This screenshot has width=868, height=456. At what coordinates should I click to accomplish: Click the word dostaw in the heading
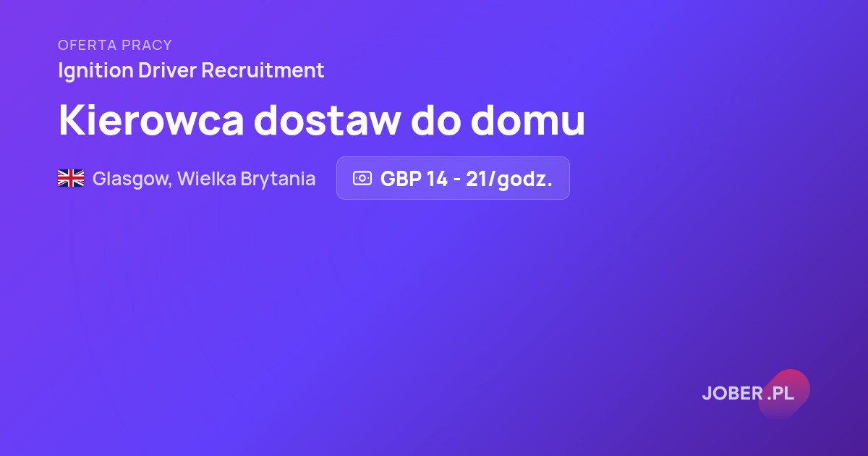click(327, 120)
